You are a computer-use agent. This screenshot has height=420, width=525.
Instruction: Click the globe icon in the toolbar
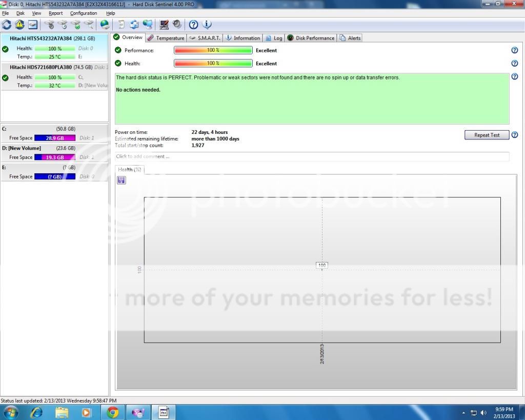pos(105,24)
